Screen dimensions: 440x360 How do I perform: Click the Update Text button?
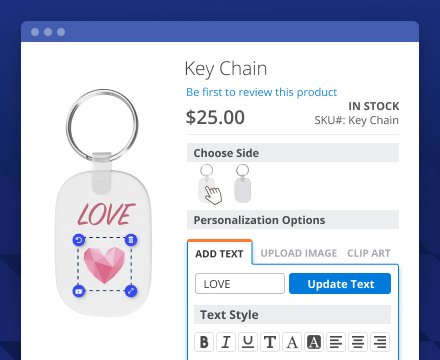coord(340,284)
